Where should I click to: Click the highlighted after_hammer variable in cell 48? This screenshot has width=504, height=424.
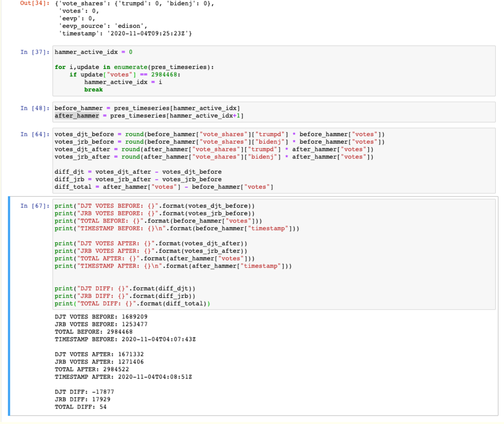tap(77, 116)
